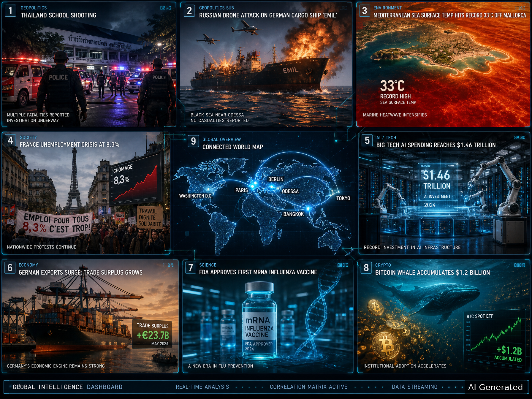Click the number 4 badge on France panel
532x399 pixels.
click(x=10, y=140)
